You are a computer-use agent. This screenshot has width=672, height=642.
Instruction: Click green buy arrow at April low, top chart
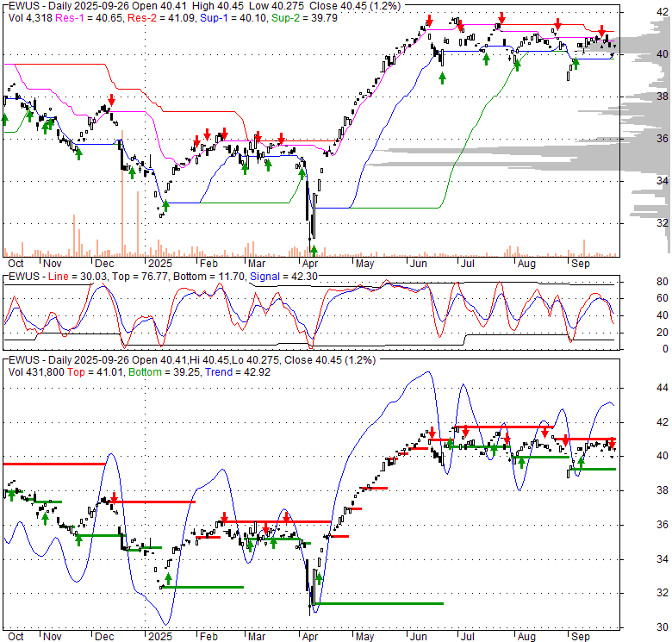tap(314, 251)
